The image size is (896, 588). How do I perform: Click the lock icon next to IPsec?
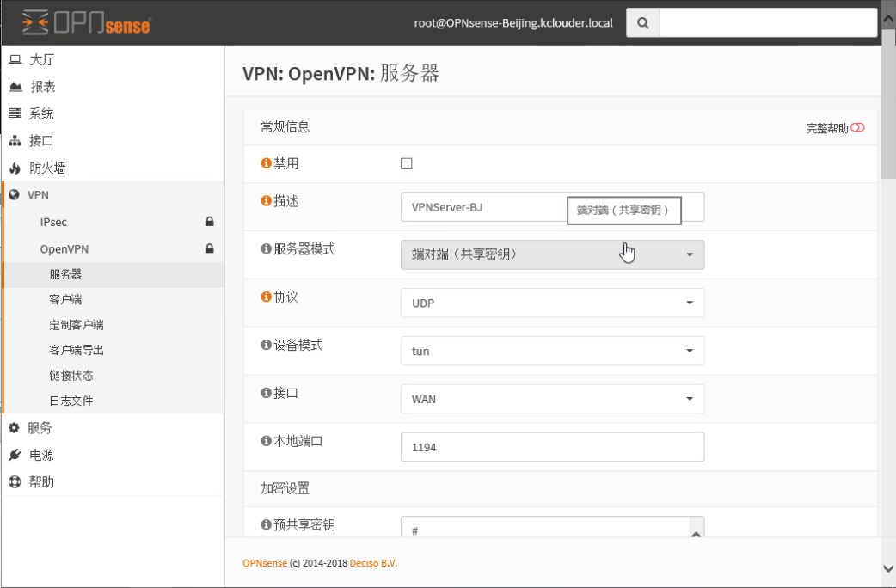coord(210,222)
